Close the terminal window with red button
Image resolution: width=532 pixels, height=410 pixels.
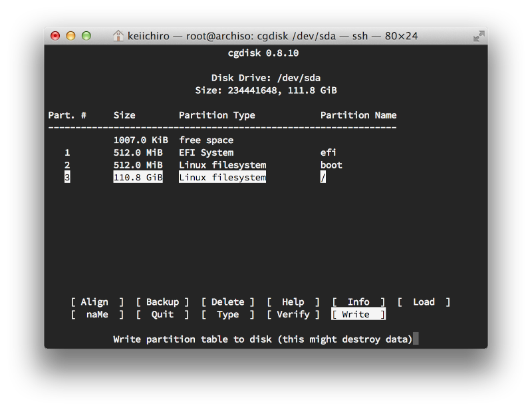55,36
